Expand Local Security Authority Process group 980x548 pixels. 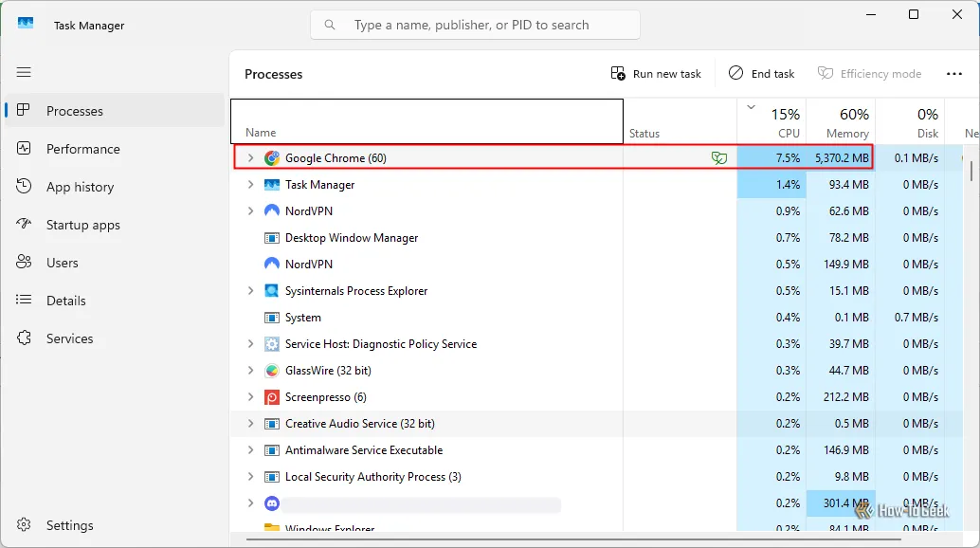pyautogui.click(x=250, y=477)
